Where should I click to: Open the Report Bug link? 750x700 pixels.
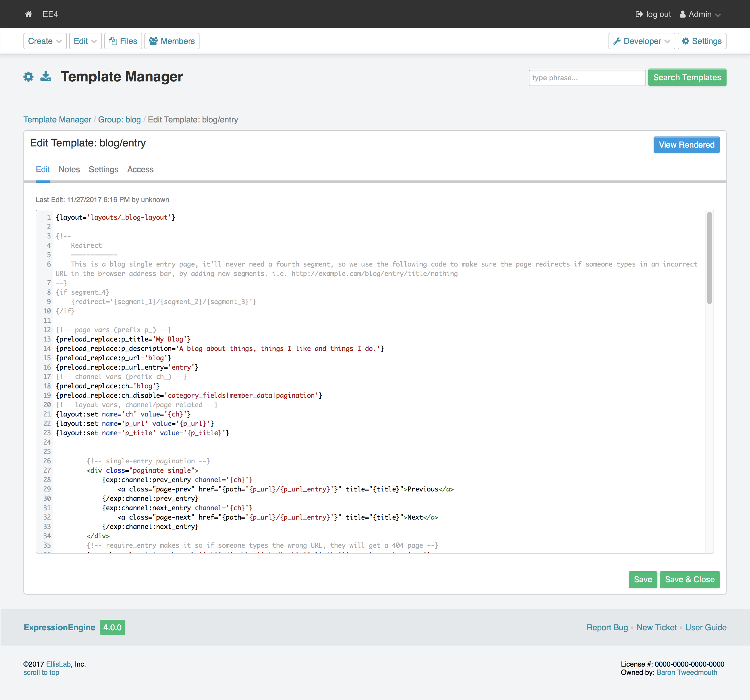[x=607, y=627]
